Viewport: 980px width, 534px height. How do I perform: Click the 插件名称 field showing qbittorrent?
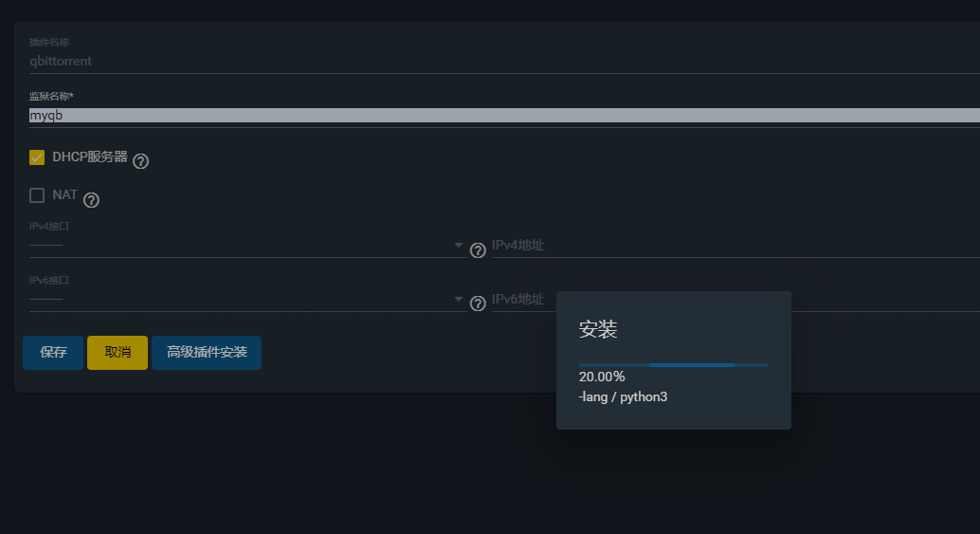[504, 62]
